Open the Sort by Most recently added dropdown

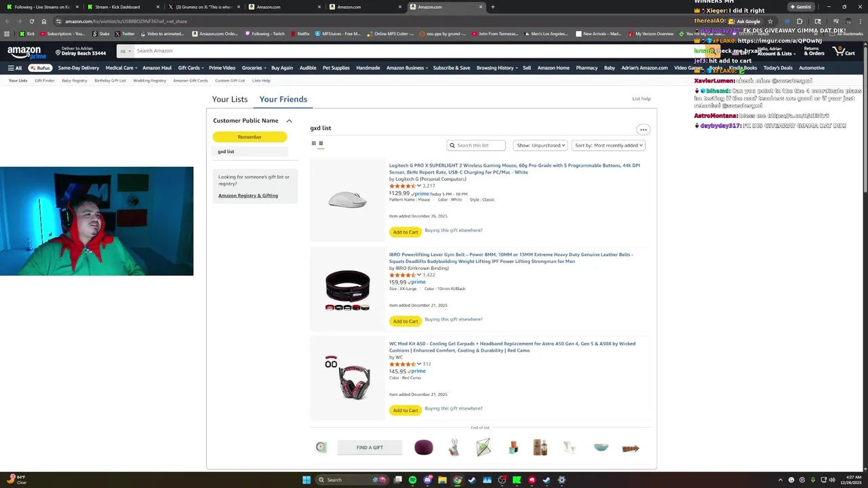coord(608,145)
